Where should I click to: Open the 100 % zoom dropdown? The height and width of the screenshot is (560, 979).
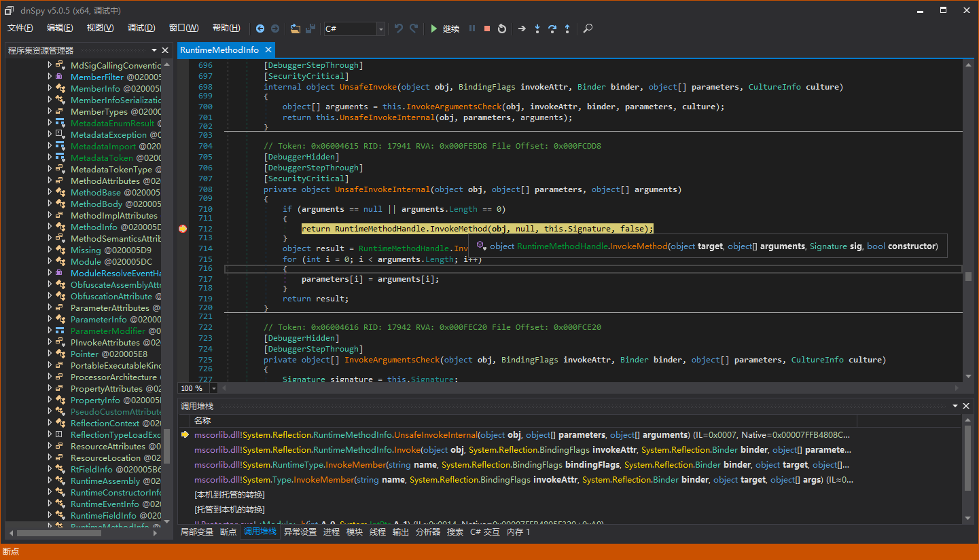point(213,388)
